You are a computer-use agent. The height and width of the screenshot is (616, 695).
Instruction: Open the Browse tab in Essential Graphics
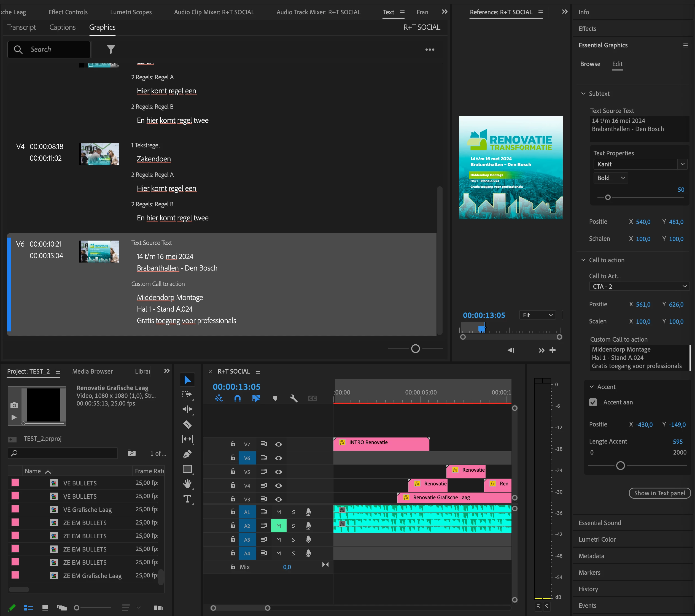(590, 64)
